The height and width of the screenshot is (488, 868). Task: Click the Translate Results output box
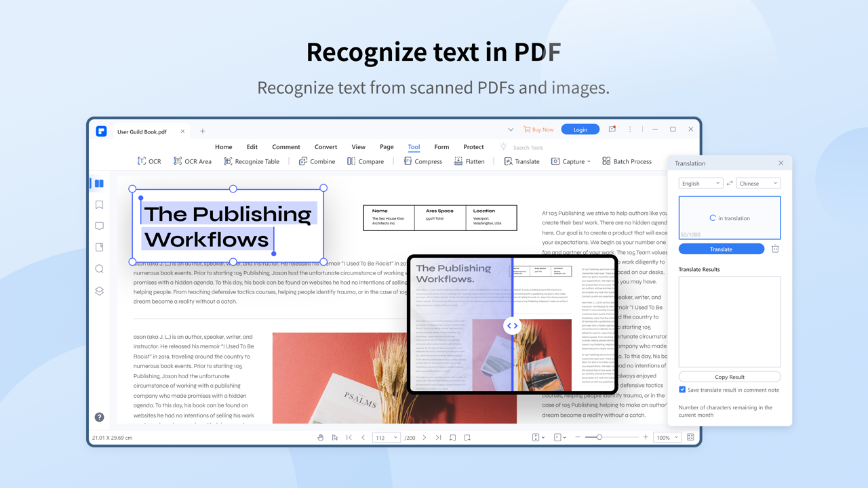click(x=730, y=322)
